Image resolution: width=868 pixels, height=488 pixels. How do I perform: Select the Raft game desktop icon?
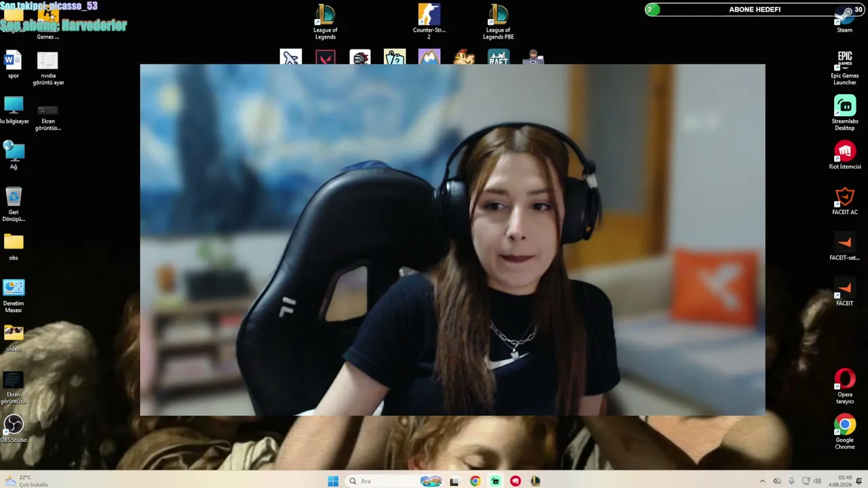pyautogui.click(x=498, y=57)
